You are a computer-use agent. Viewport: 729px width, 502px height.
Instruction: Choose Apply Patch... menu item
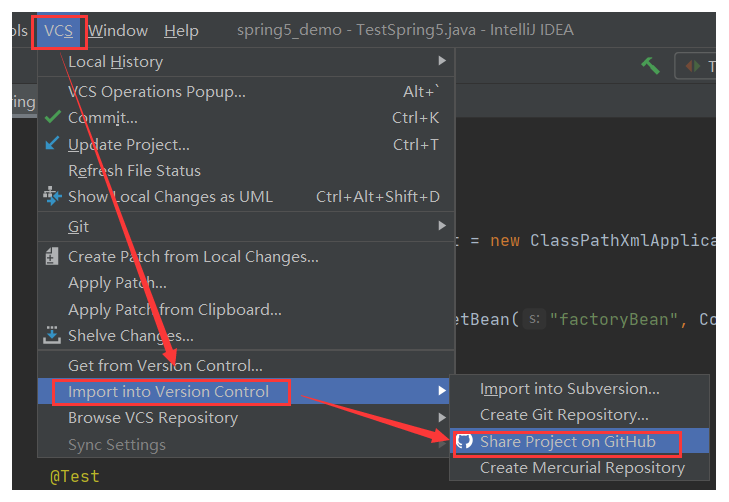tap(246, 283)
